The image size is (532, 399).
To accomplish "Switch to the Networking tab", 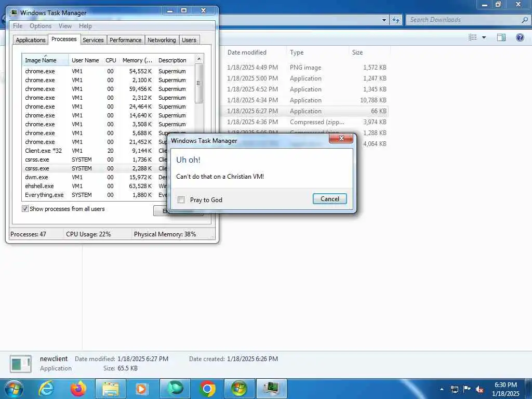I will [x=162, y=39].
